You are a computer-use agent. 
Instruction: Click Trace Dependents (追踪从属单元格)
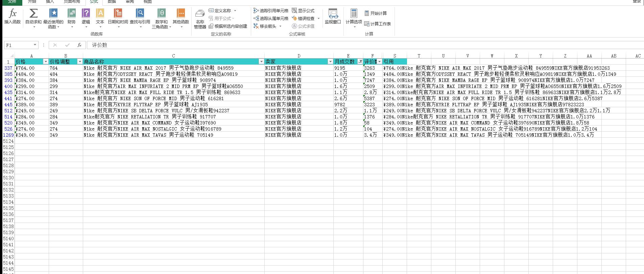coord(271,19)
